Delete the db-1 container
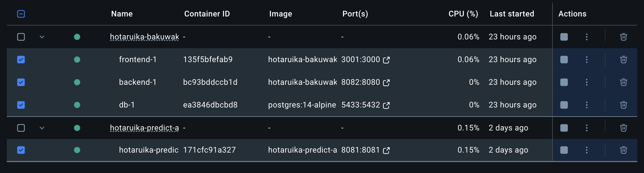Image resolution: width=644 pixels, height=173 pixels. [x=624, y=105]
